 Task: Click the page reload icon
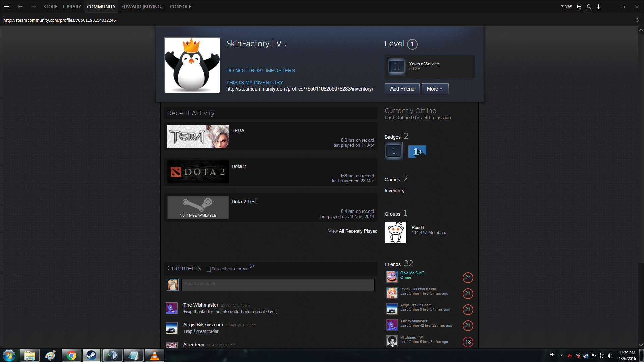click(637, 20)
